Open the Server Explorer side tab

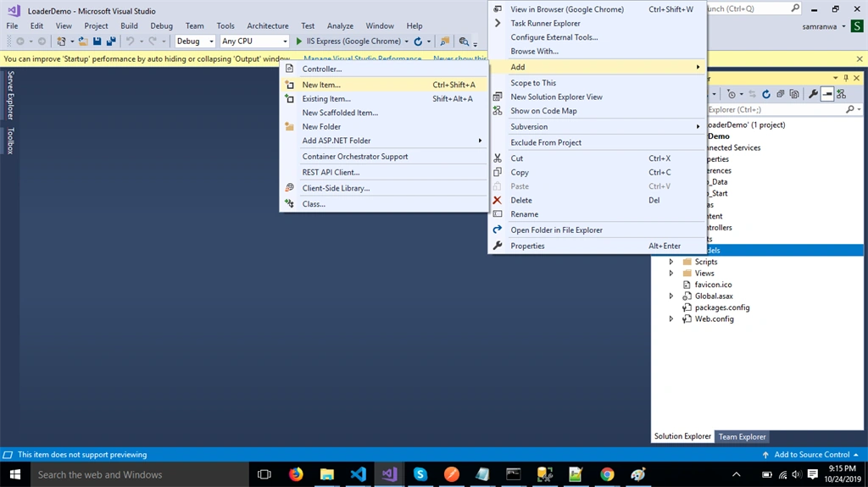10,95
